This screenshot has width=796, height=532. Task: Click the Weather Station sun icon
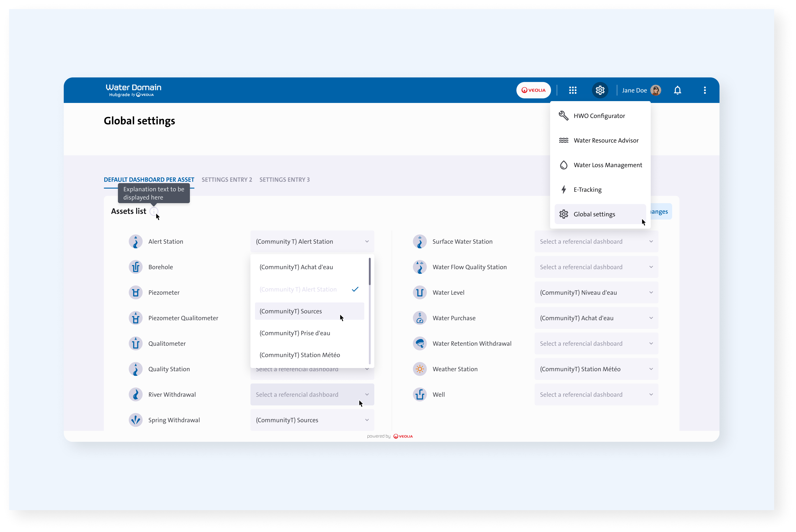[420, 369]
